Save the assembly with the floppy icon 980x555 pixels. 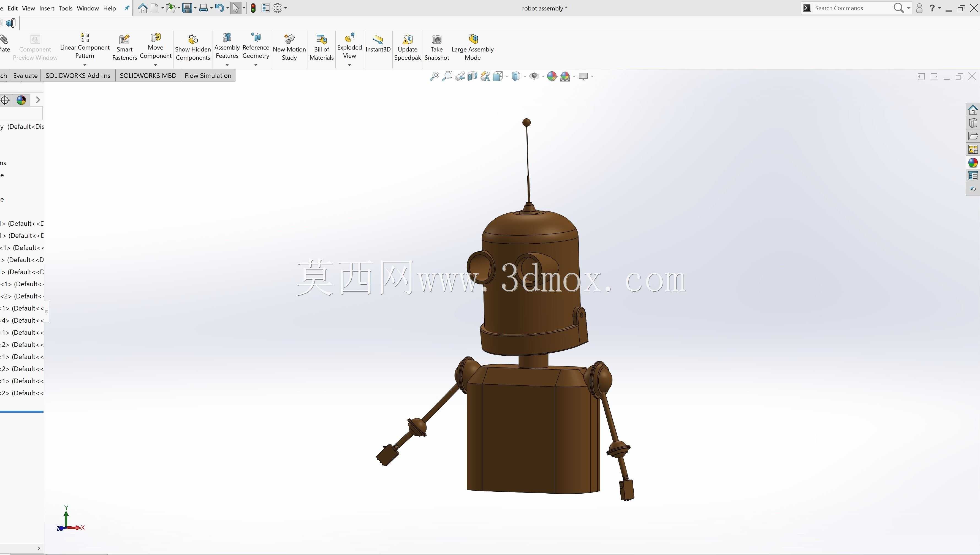(187, 8)
